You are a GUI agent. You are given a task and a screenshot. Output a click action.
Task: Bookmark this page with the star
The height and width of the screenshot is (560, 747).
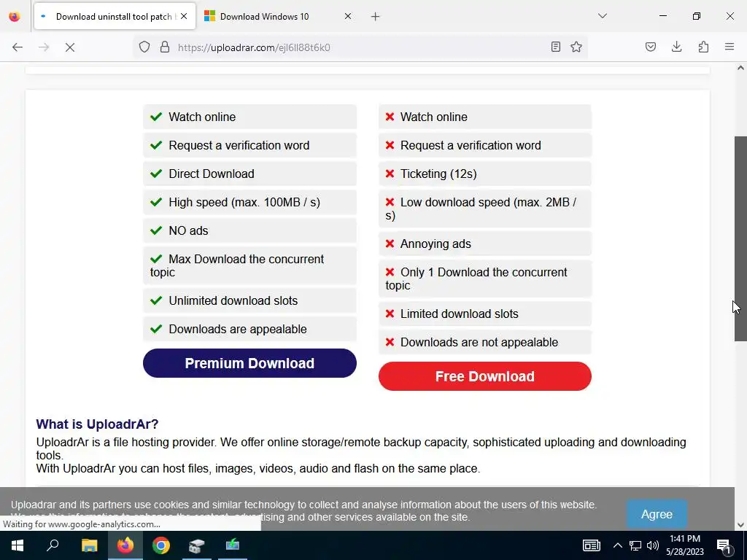coord(576,47)
